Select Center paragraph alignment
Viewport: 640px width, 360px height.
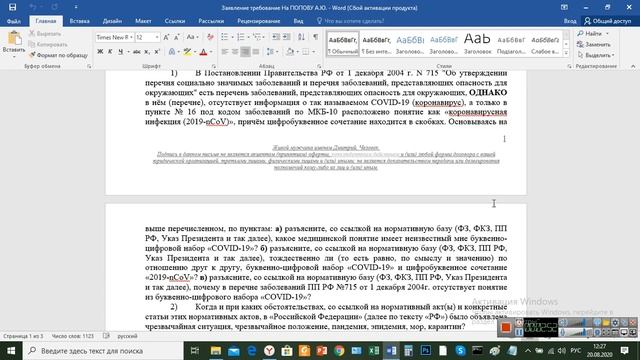pyautogui.click(x=235, y=52)
